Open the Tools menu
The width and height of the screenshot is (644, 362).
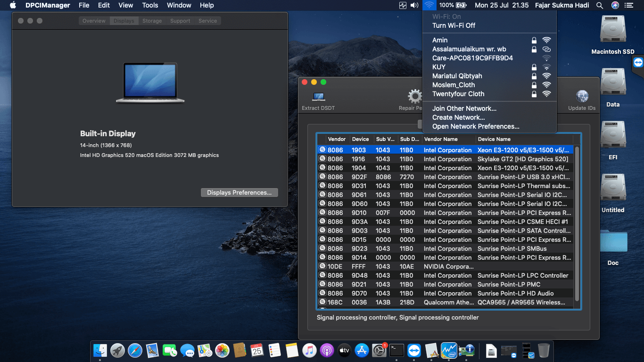(150, 5)
